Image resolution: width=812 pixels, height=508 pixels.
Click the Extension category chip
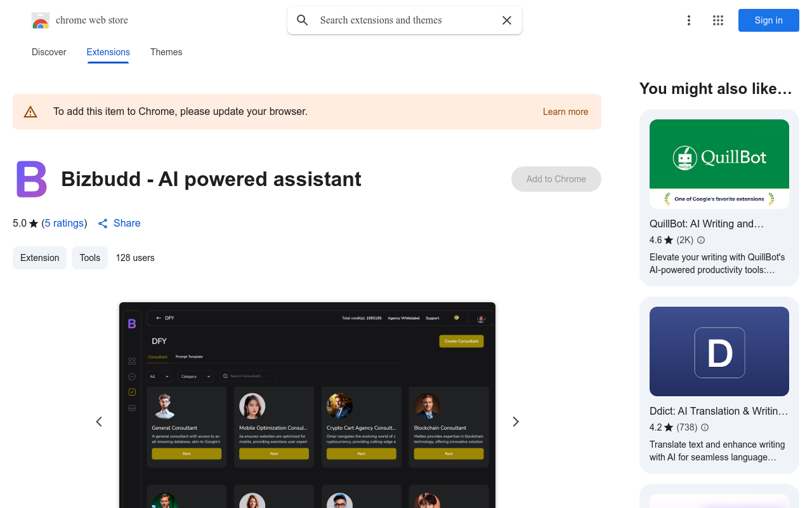tap(39, 258)
